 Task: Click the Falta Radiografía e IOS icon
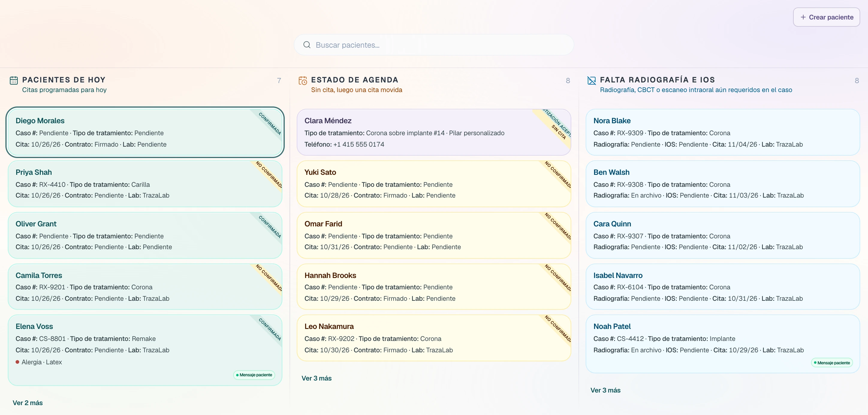tap(591, 80)
